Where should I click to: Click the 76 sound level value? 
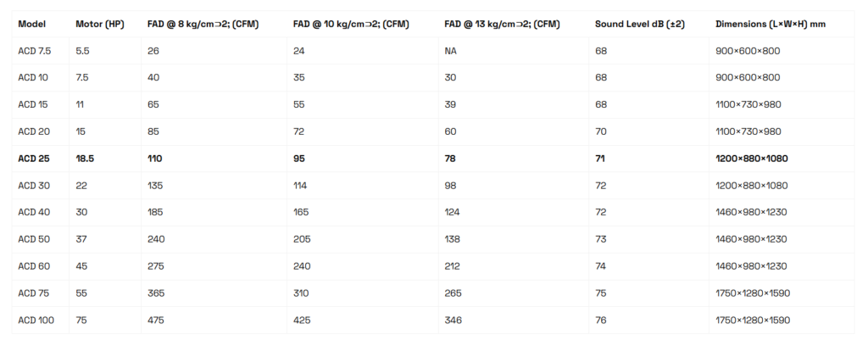601,321
